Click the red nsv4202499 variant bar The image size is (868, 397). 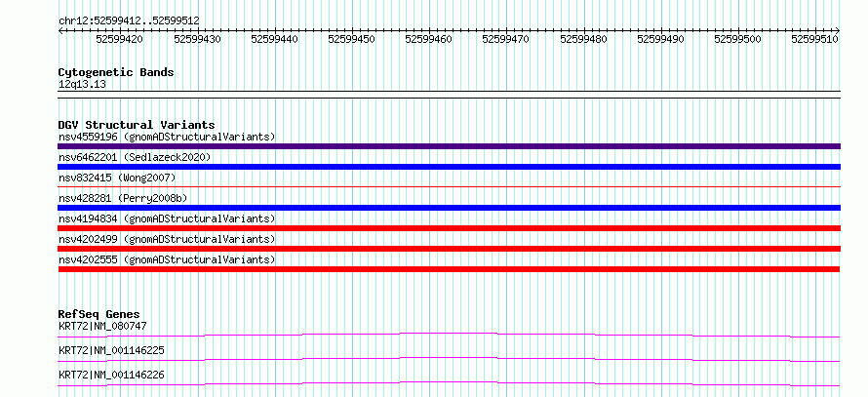449,249
